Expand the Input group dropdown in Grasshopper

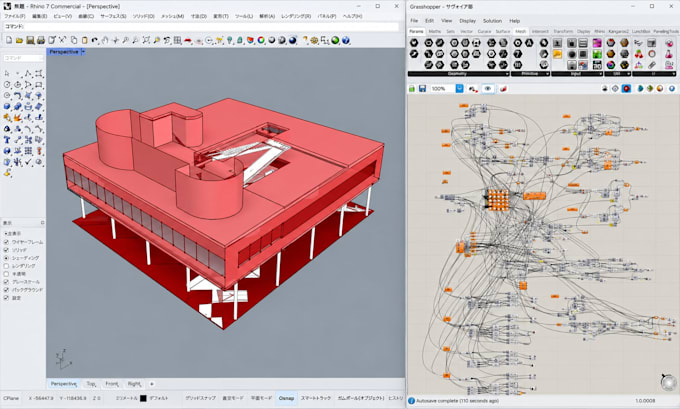point(600,74)
